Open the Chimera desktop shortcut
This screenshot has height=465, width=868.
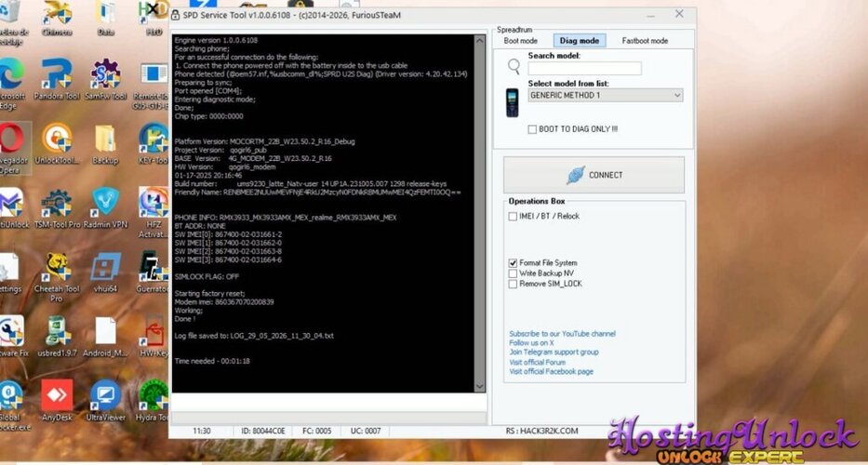[x=57, y=17]
